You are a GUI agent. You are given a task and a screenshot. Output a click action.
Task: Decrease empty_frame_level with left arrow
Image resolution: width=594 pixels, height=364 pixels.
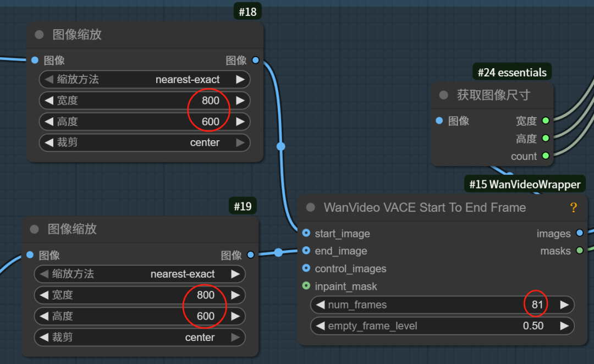click(x=320, y=326)
